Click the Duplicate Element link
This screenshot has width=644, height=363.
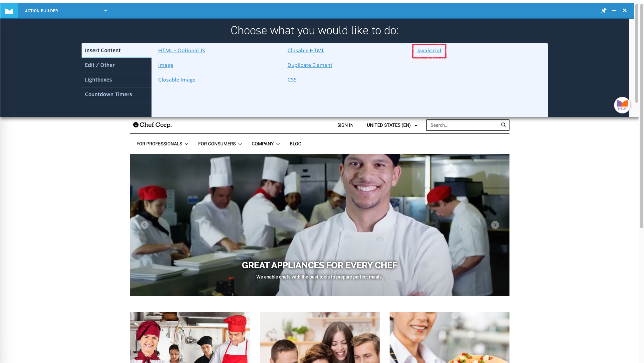[310, 65]
